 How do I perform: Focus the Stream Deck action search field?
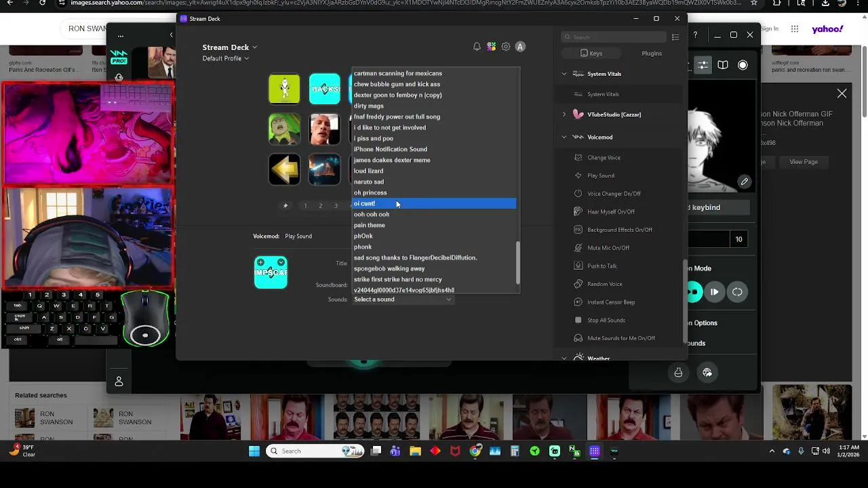tap(614, 37)
